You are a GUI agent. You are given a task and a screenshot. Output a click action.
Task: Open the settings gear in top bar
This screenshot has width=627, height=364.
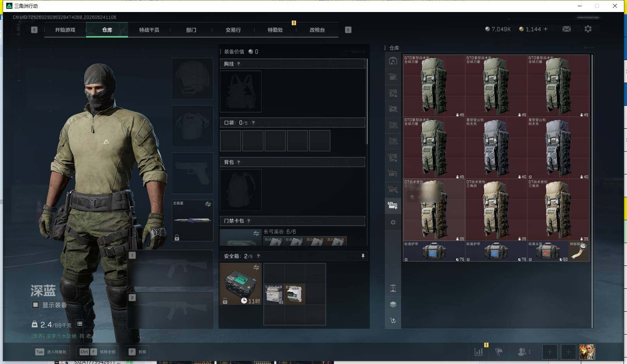pos(588,29)
